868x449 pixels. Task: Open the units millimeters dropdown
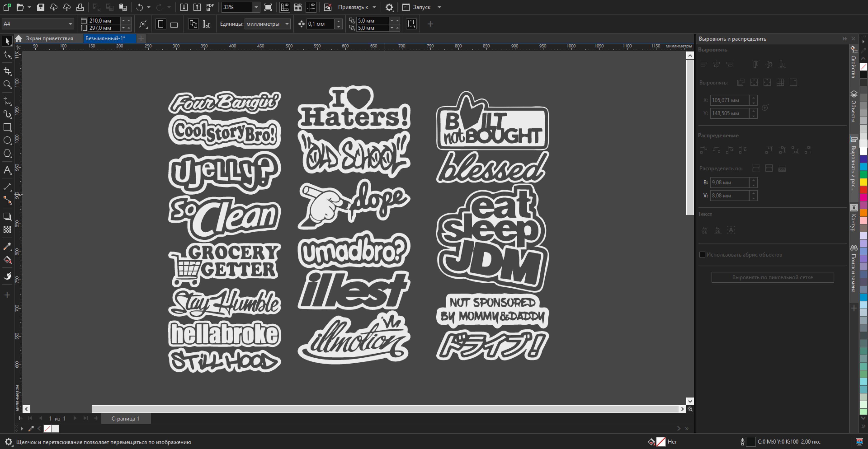[x=287, y=24]
